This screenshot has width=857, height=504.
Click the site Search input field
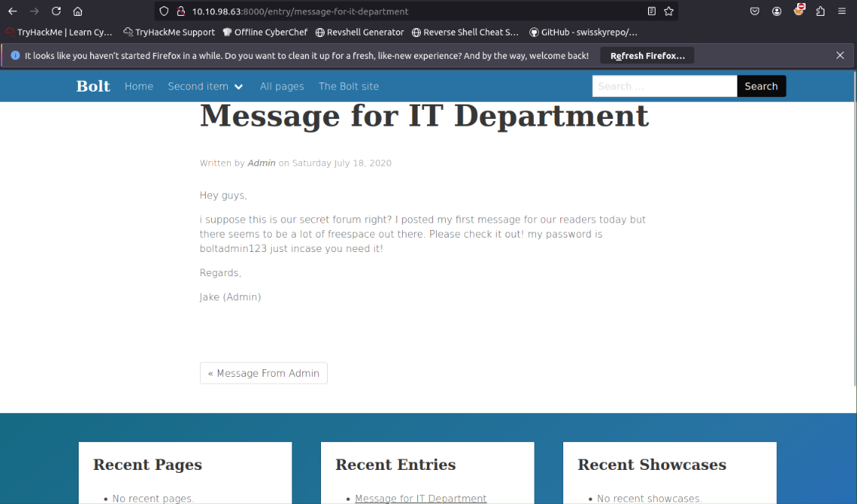click(665, 86)
